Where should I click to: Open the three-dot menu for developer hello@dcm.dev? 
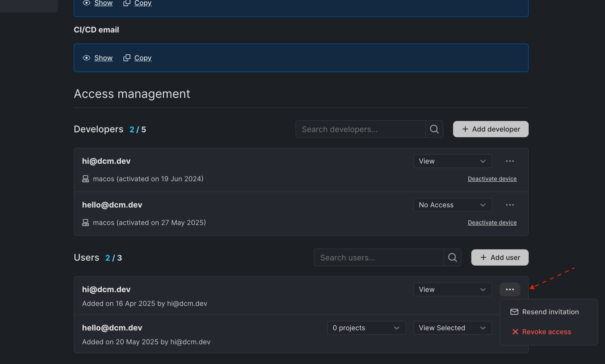pos(510,205)
